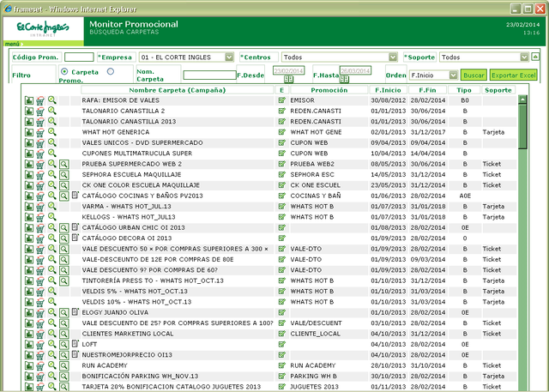Select the Carpeta filter radio button
549x392 pixels.
pyautogui.click(x=64, y=71)
